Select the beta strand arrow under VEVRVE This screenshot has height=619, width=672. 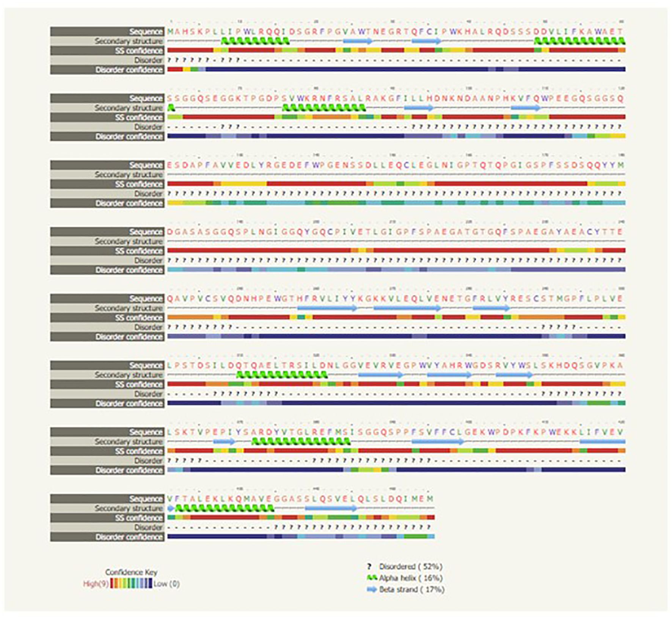point(381,375)
